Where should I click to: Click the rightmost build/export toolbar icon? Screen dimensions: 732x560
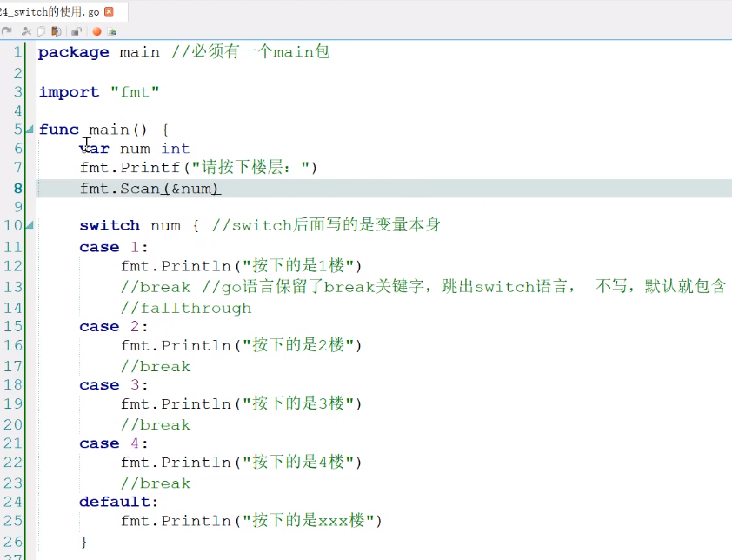(112, 31)
